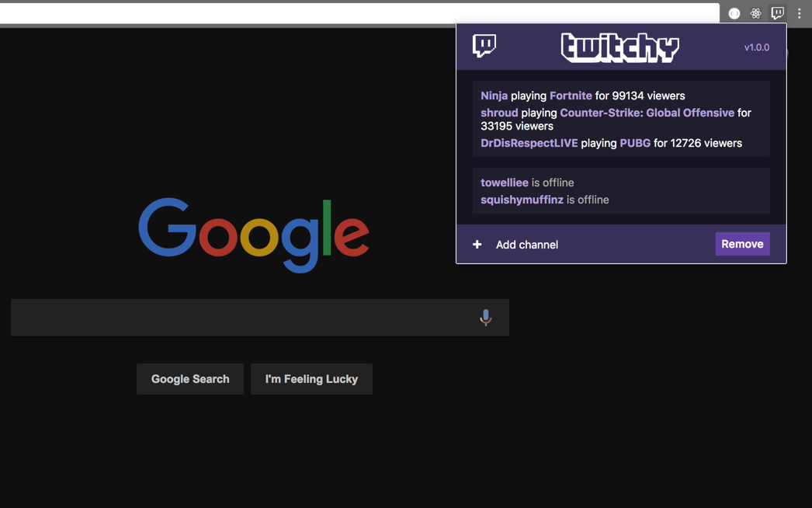This screenshot has width=812, height=508.
Task: Open the shroud channel link
Action: pyautogui.click(x=499, y=113)
